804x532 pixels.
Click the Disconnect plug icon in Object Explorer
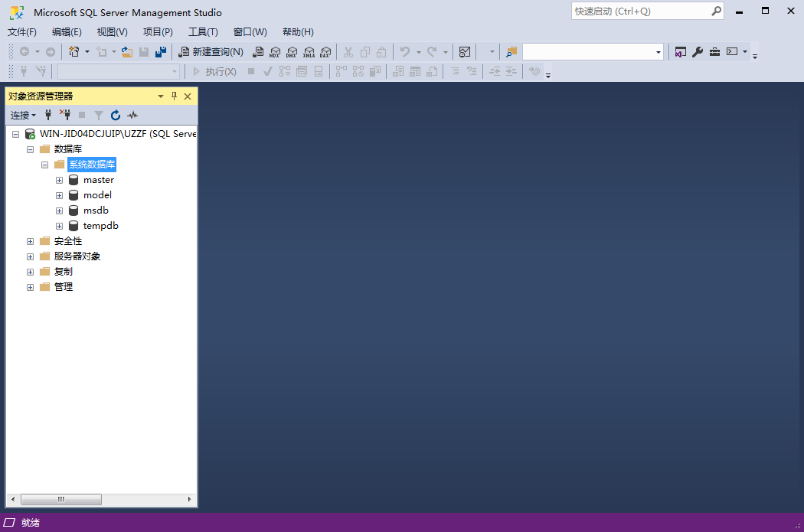[65, 115]
